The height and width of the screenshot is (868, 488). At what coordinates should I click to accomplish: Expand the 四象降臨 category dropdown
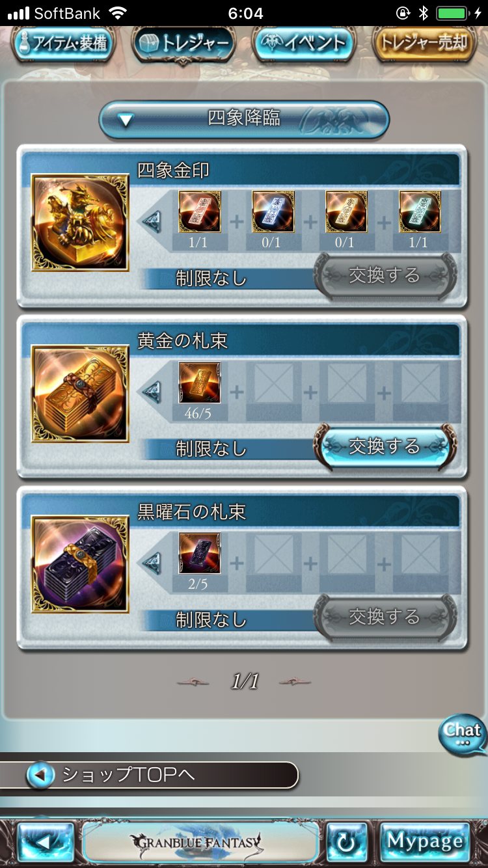244,120
